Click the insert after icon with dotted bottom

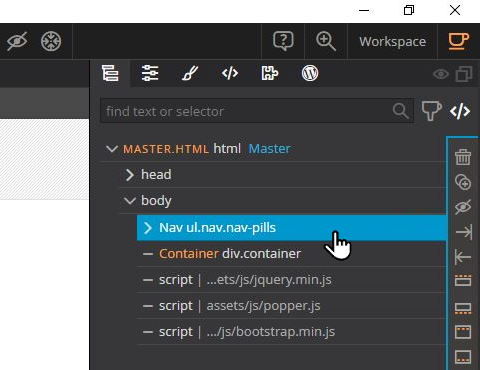pyautogui.click(x=463, y=308)
